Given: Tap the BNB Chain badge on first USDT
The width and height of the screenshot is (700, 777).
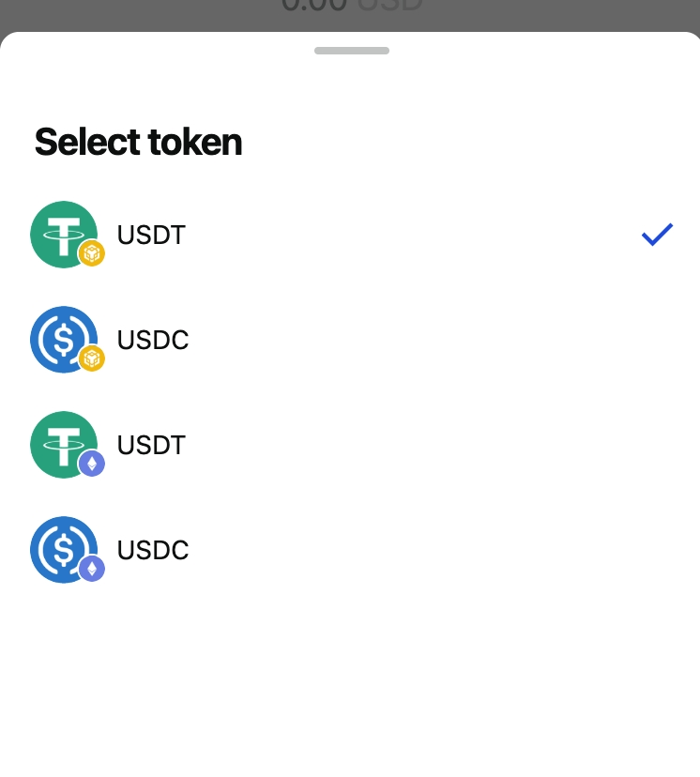Looking at the screenshot, I should click(91, 252).
